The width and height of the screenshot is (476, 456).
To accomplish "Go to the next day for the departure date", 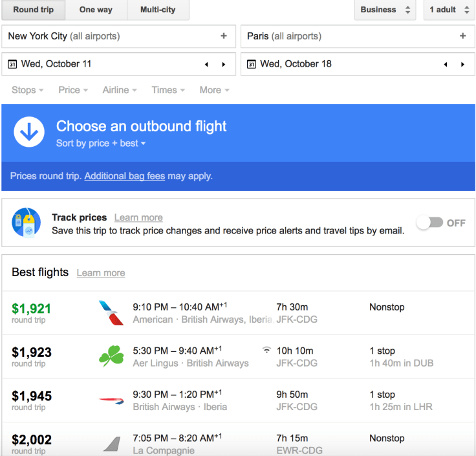I will tap(224, 64).
